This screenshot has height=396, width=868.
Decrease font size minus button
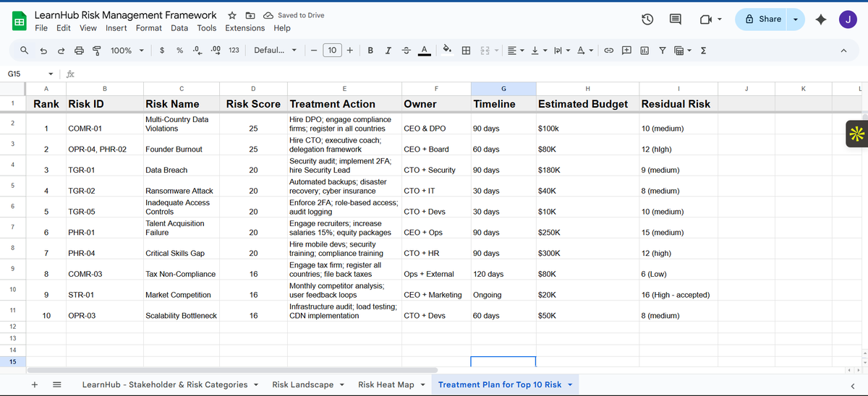coord(314,51)
